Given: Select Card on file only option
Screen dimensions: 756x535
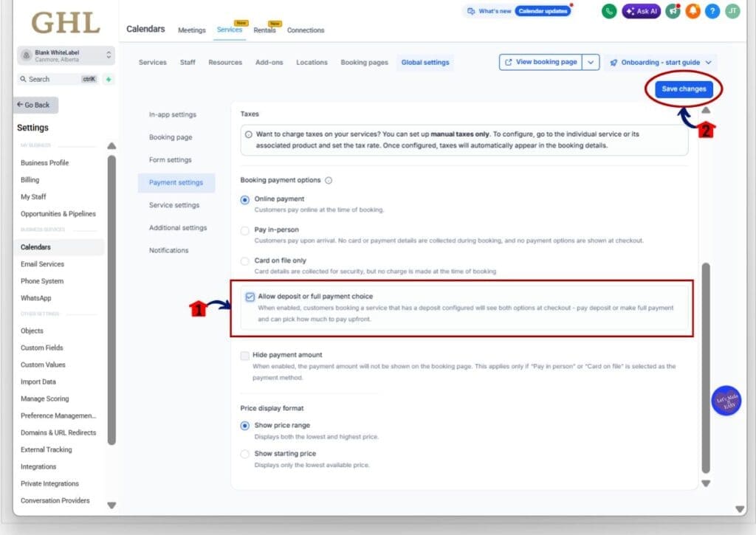Looking at the screenshot, I should (245, 261).
